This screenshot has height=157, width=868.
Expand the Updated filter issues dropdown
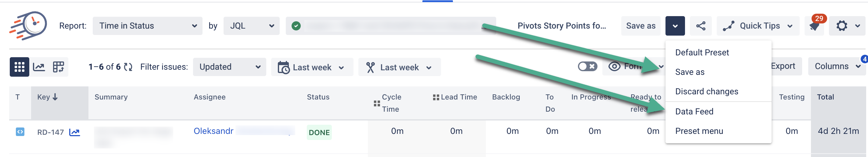click(x=229, y=67)
